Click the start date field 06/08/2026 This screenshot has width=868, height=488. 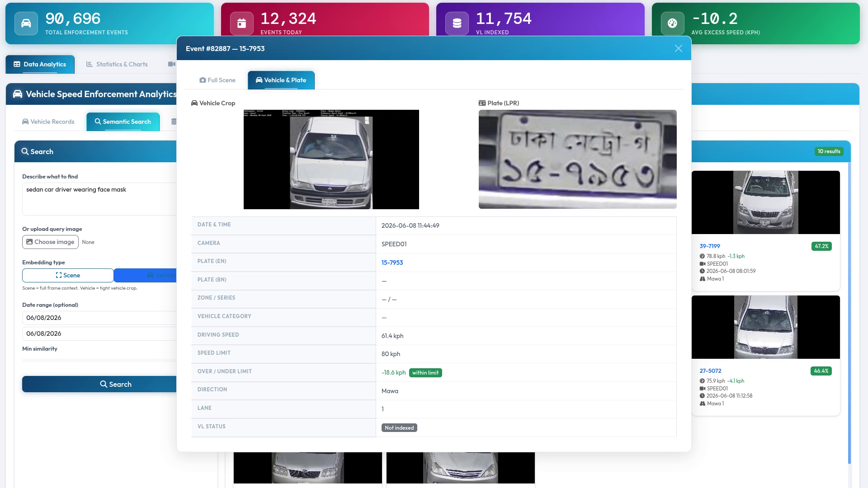coord(99,318)
